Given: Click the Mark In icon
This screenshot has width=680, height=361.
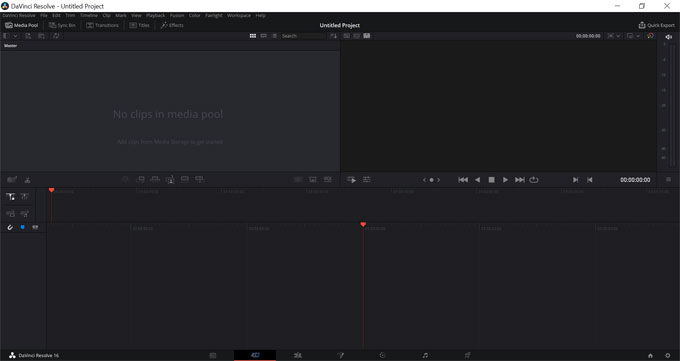Looking at the screenshot, I should 575,180.
